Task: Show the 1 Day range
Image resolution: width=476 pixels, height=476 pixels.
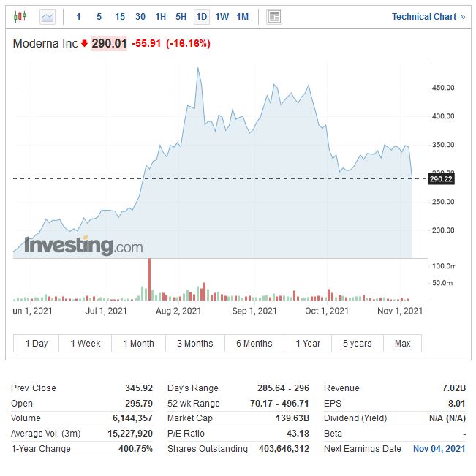Action: coord(37,344)
